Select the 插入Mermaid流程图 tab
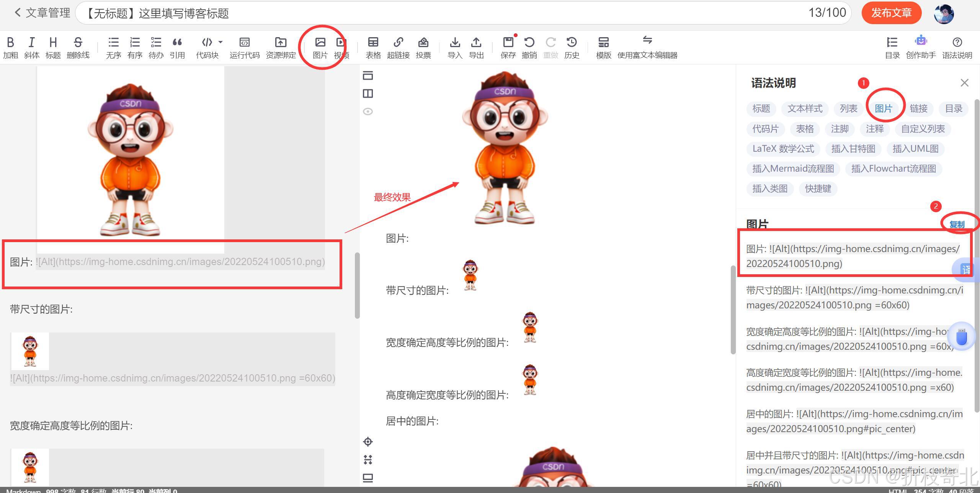Image resolution: width=980 pixels, height=493 pixels. click(793, 169)
